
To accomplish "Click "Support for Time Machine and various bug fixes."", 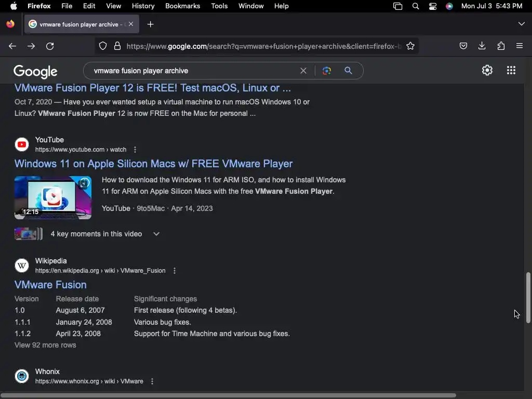I will 212,334.
